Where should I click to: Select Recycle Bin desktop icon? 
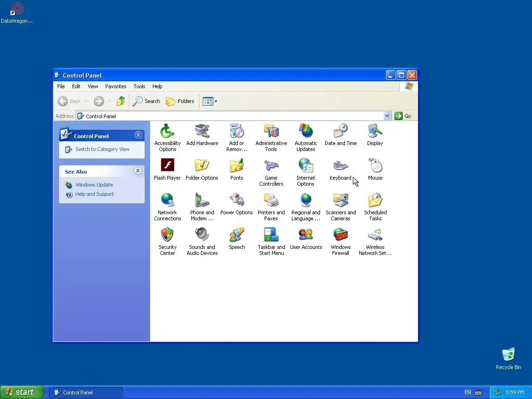508,358
